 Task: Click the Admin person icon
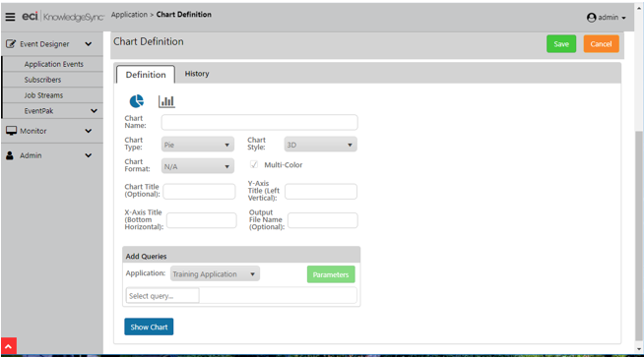10,155
